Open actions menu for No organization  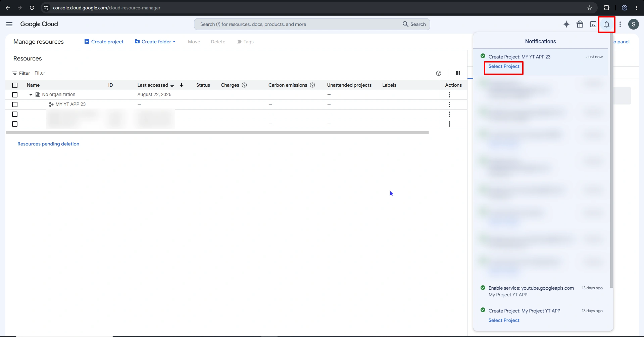[449, 95]
